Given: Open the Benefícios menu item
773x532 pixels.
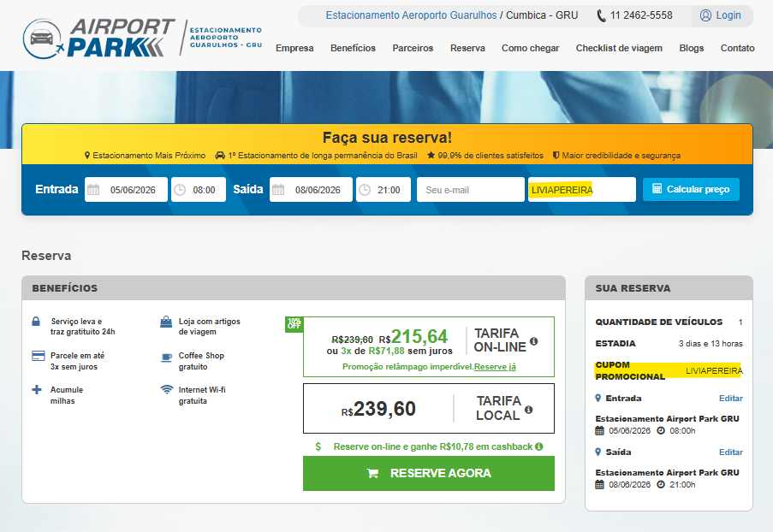Looking at the screenshot, I should click(x=353, y=48).
